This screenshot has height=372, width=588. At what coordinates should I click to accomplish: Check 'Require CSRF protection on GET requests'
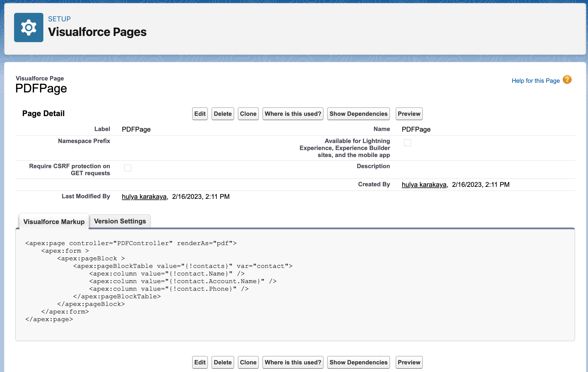pyautogui.click(x=128, y=168)
